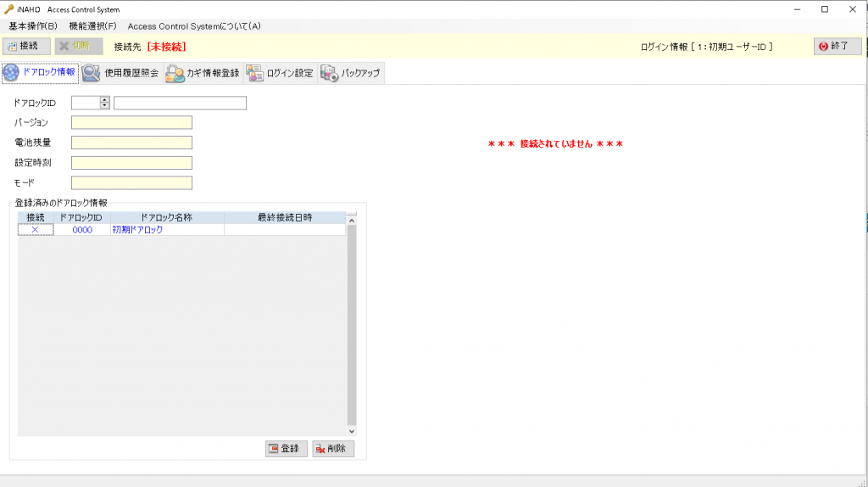Click the × connection cell in row 0000
Viewport: 868px width, 487px height.
(36, 230)
